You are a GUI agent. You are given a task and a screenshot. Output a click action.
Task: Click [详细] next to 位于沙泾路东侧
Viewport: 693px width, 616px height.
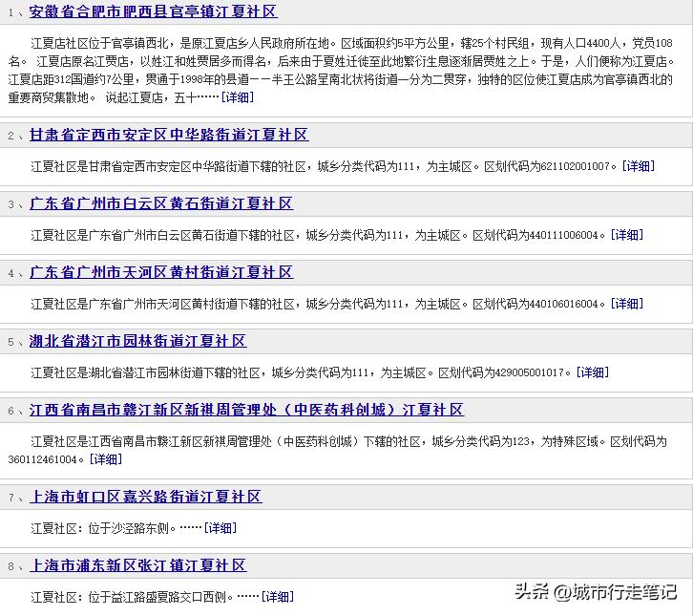click(x=220, y=528)
